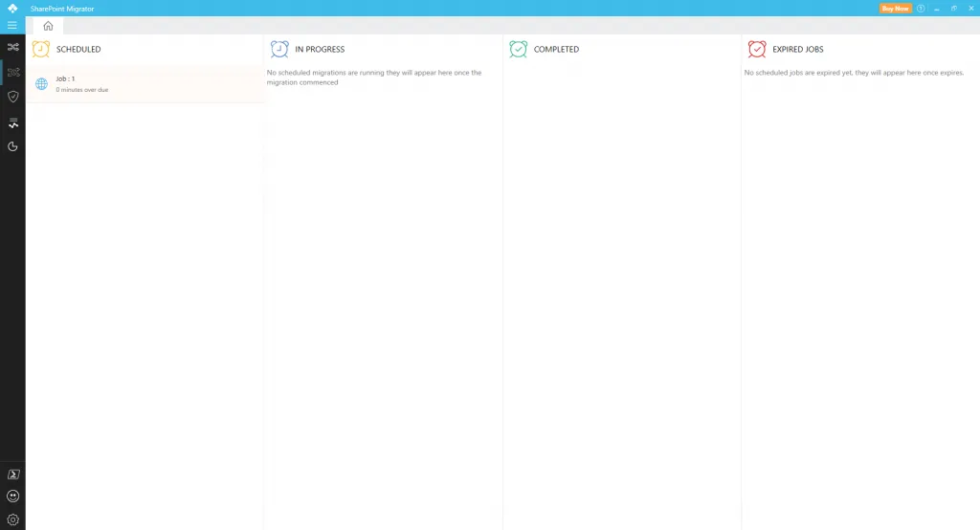Image resolution: width=980 pixels, height=530 pixels.
Task: Open the migration shuffle-arrows sidebar icon
Action: pos(12,47)
